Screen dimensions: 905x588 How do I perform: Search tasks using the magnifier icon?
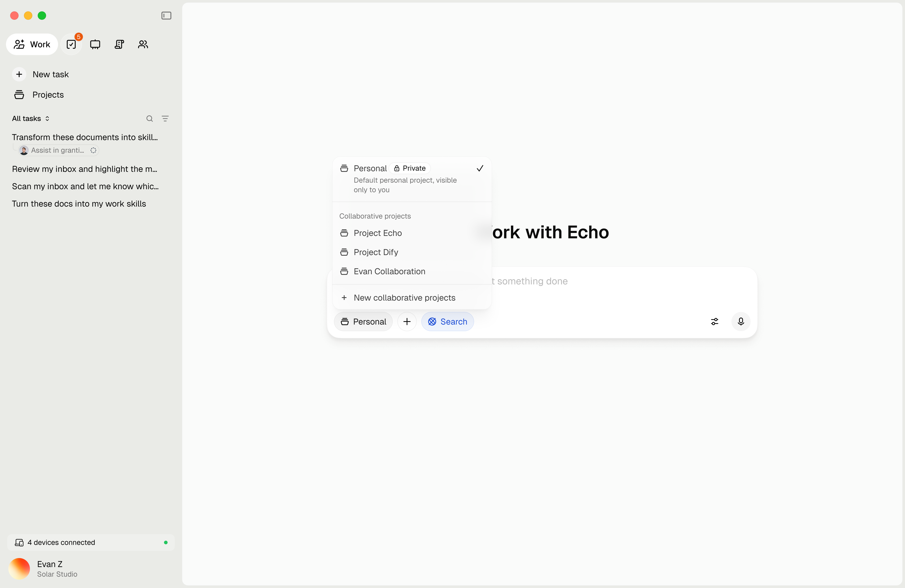pyautogui.click(x=149, y=118)
